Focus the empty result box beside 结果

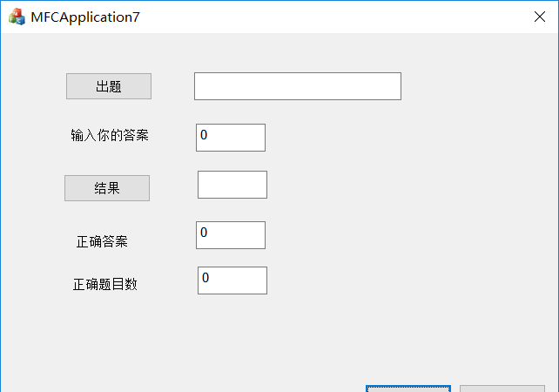[232, 185]
